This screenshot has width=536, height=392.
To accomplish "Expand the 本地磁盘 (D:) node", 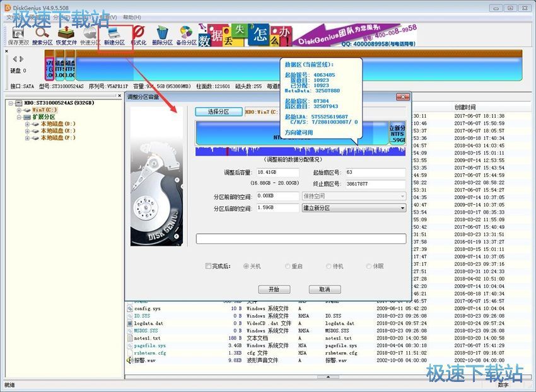I will 27,124.
